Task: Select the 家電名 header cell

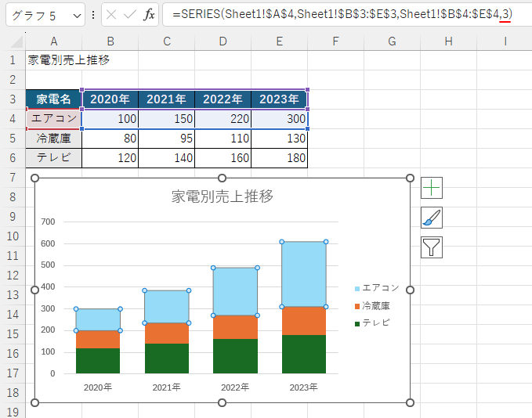Action: point(53,99)
